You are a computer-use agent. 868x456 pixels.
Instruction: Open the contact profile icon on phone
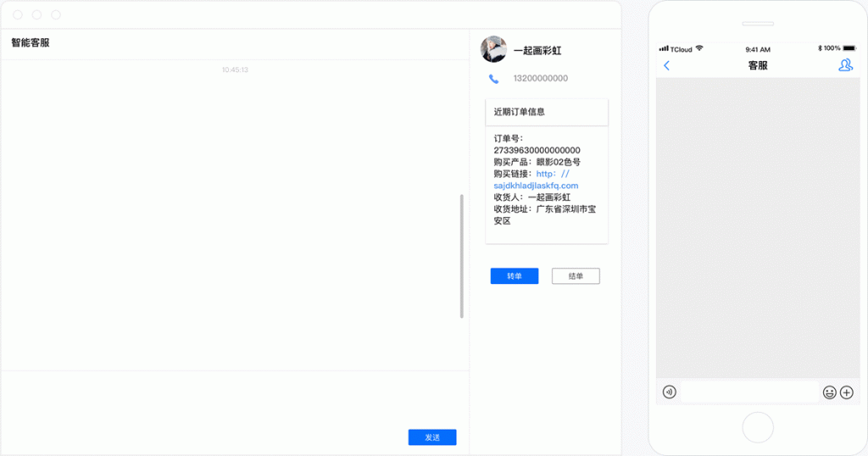point(845,65)
